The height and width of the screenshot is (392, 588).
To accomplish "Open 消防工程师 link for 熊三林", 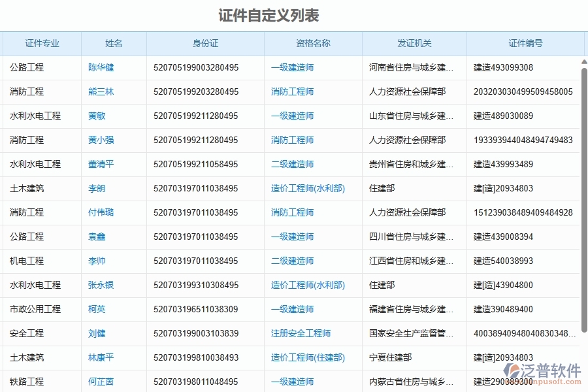I will (x=291, y=91).
